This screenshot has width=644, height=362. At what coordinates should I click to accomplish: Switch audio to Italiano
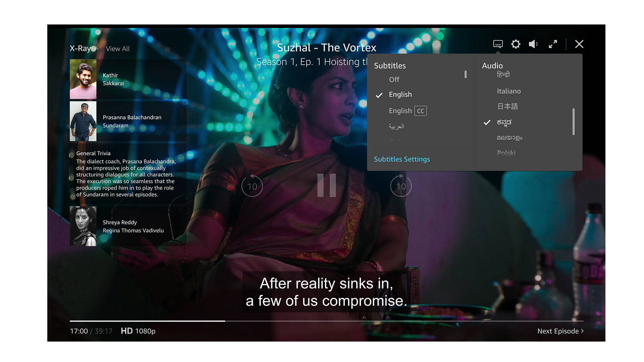509,91
